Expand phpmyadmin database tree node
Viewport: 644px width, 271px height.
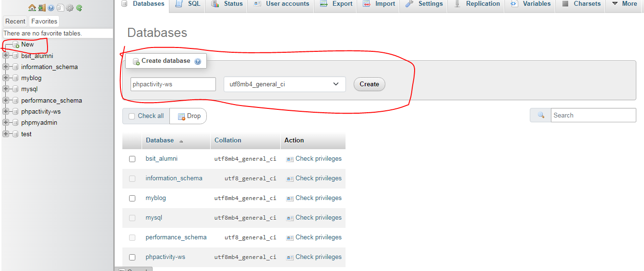point(6,122)
